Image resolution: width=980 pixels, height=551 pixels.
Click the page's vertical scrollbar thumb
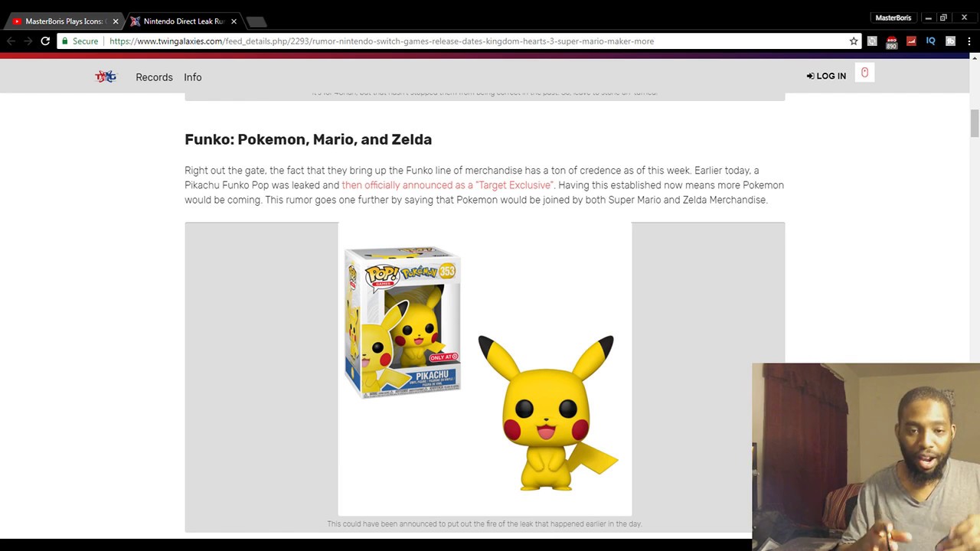(975, 123)
